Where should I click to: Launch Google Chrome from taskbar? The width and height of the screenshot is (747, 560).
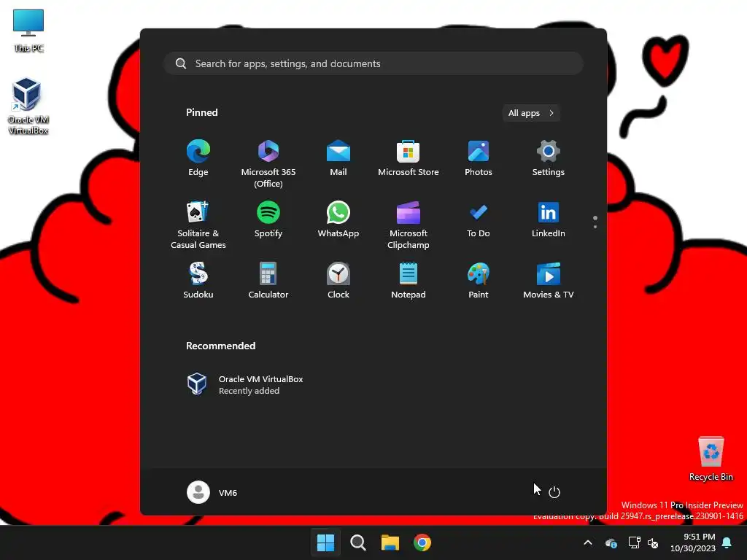(x=422, y=542)
